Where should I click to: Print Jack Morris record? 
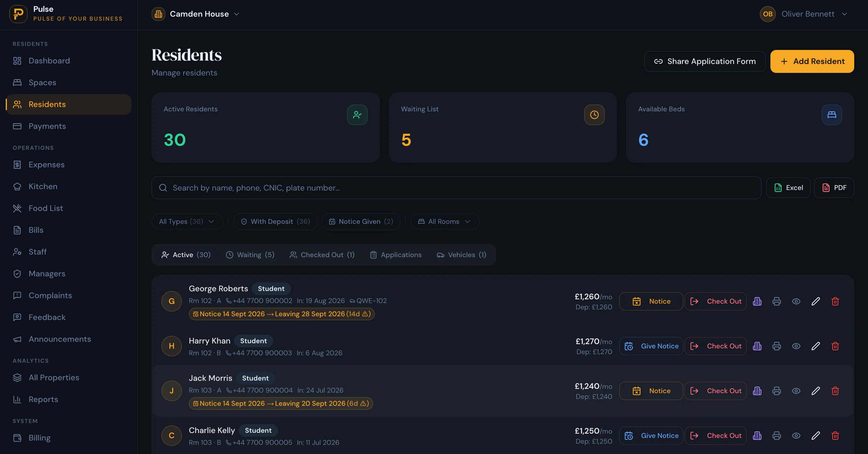pyautogui.click(x=776, y=391)
